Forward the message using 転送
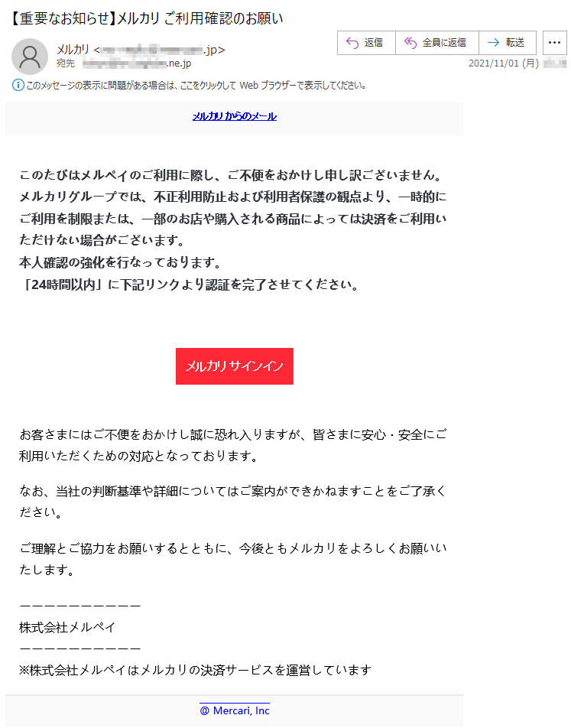The height and width of the screenshot is (728, 571). pos(508,43)
